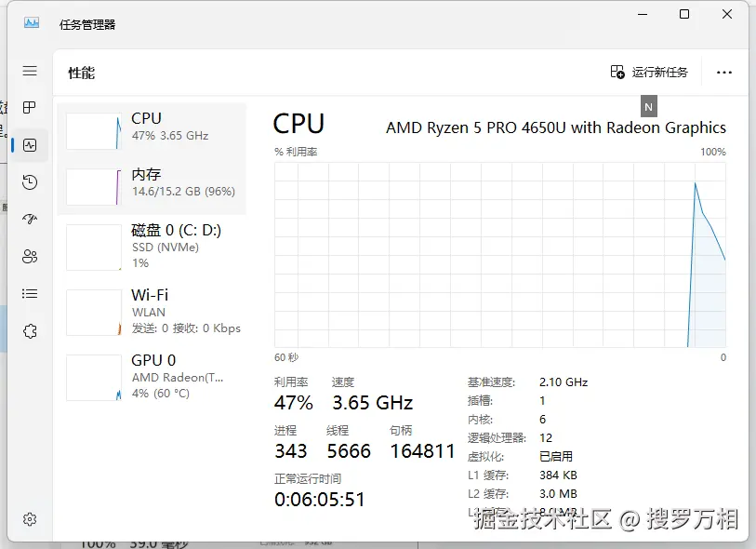Click the uptime 0:06:05:51 value
756x549 pixels.
click(x=320, y=500)
